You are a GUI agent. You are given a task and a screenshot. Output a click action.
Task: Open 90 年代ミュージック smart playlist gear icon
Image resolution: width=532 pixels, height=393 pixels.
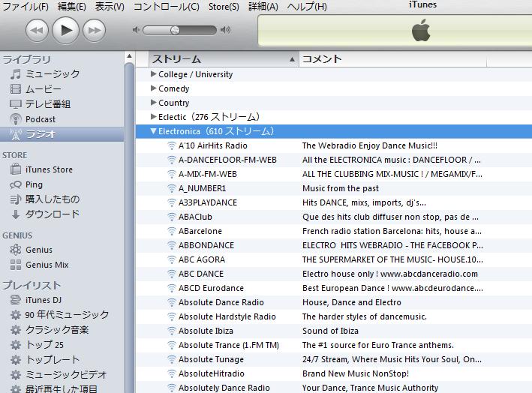[16, 315]
